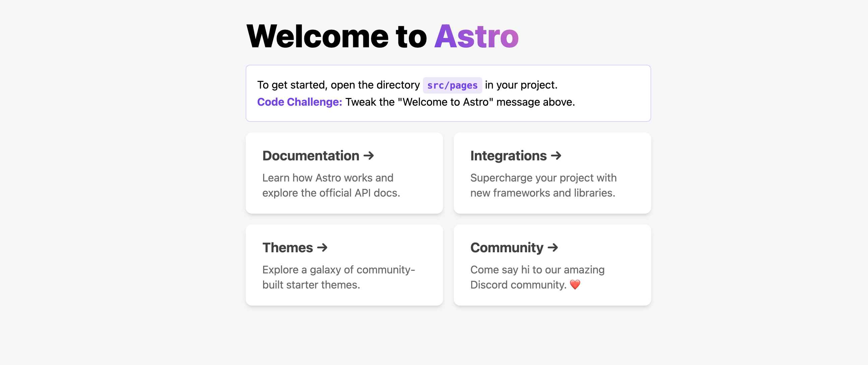Click the "Code Challenge:" label
This screenshot has width=868, height=365.
(300, 102)
